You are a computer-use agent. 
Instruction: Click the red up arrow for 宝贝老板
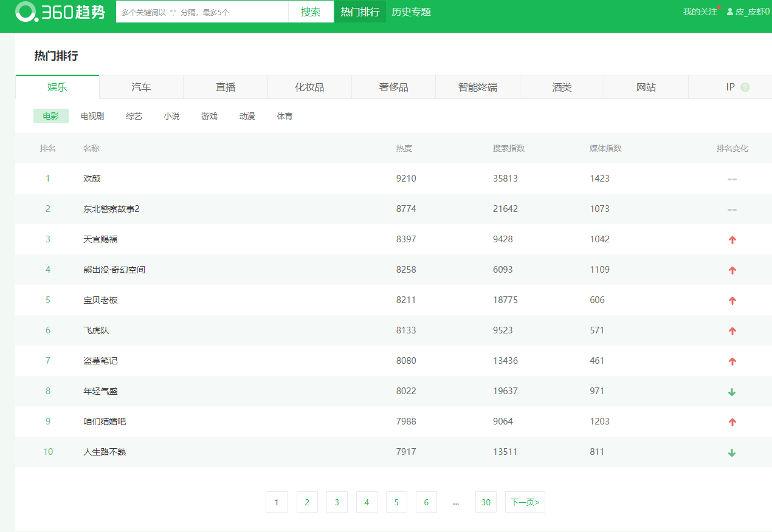732,301
